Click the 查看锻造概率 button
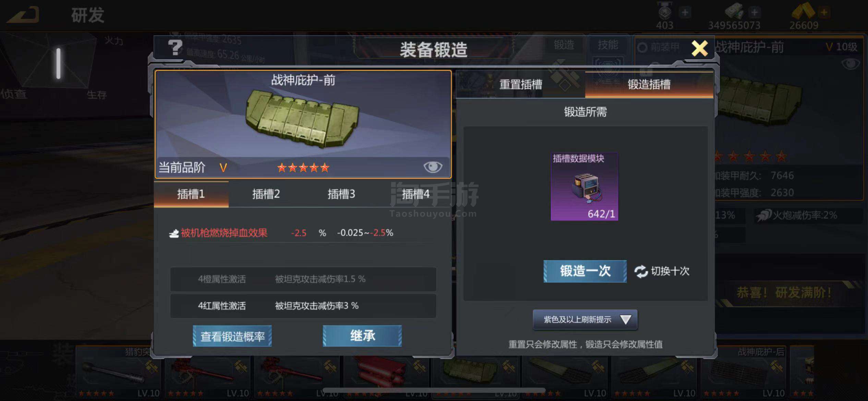This screenshot has height=401, width=868. (232, 336)
